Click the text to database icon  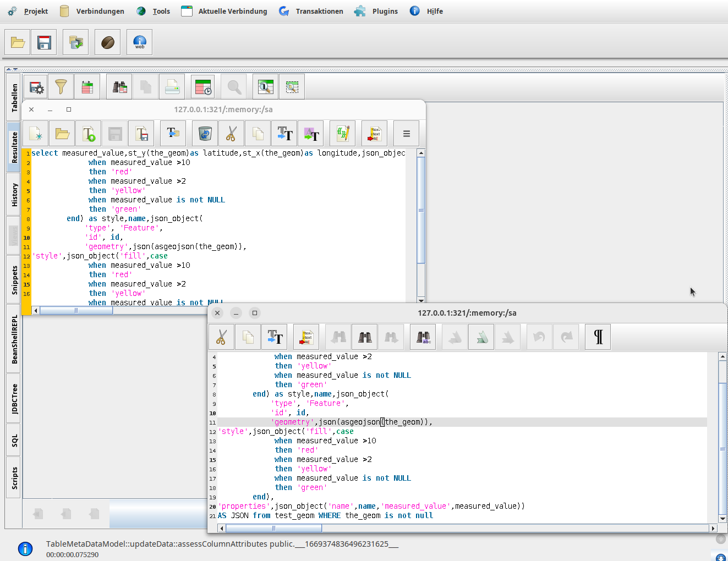tap(173, 134)
